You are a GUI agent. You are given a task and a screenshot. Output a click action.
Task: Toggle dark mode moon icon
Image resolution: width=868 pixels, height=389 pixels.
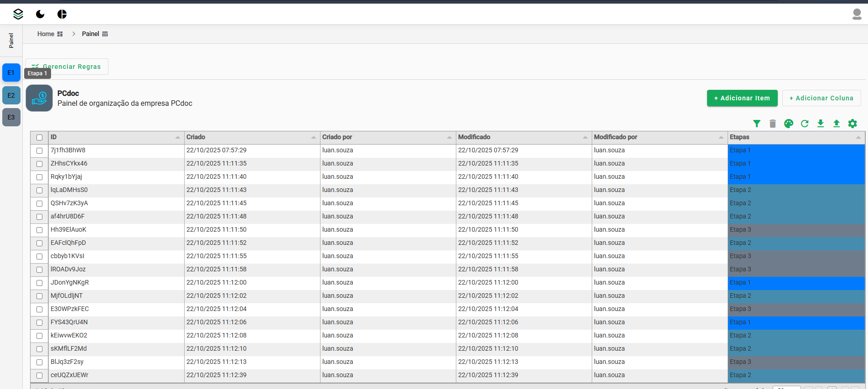(x=40, y=14)
